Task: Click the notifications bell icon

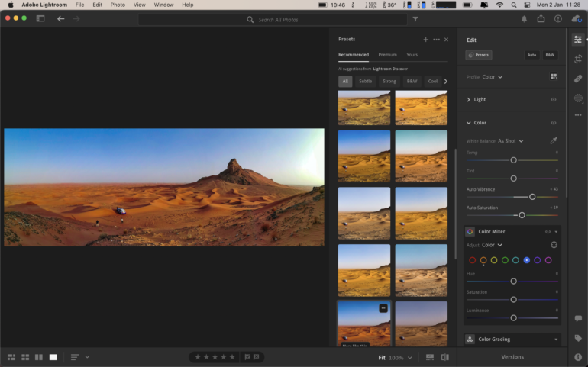Action: (x=524, y=18)
